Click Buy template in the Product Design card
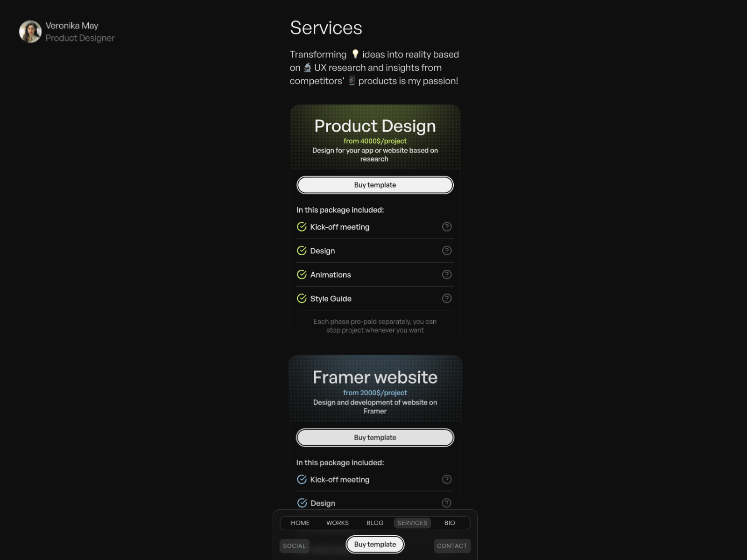747x560 pixels. pyautogui.click(x=375, y=185)
